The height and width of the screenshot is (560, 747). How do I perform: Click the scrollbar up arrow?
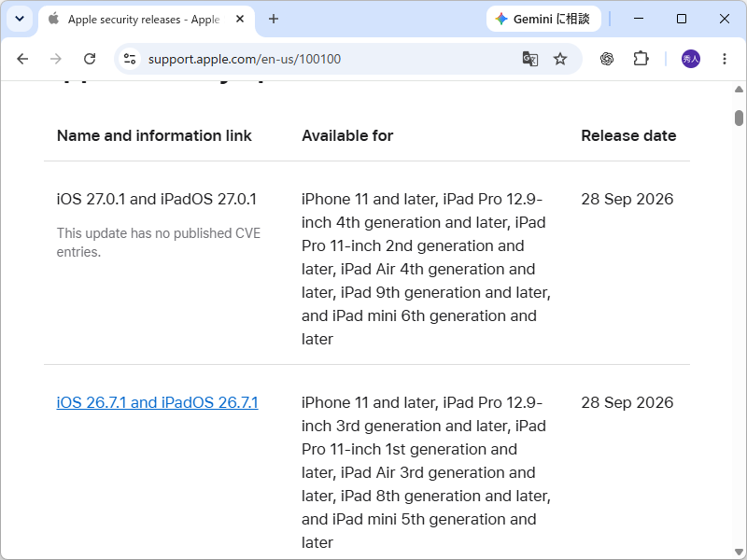[739, 89]
